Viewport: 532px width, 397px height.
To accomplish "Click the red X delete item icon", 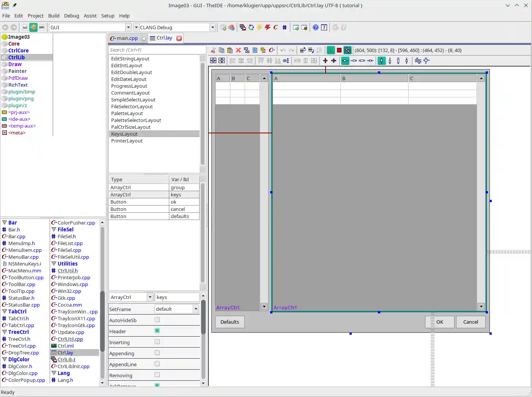I will [x=238, y=50].
